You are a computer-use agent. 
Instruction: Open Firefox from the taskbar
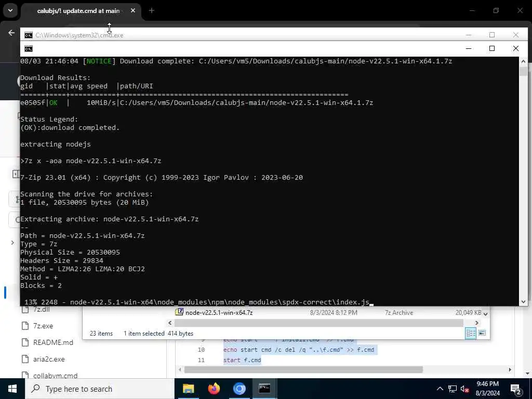[214, 389]
